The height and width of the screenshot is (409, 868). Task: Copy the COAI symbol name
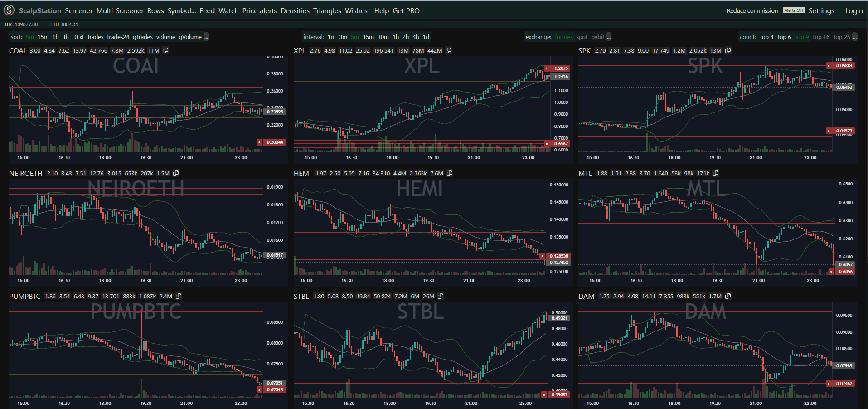coord(165,50)
